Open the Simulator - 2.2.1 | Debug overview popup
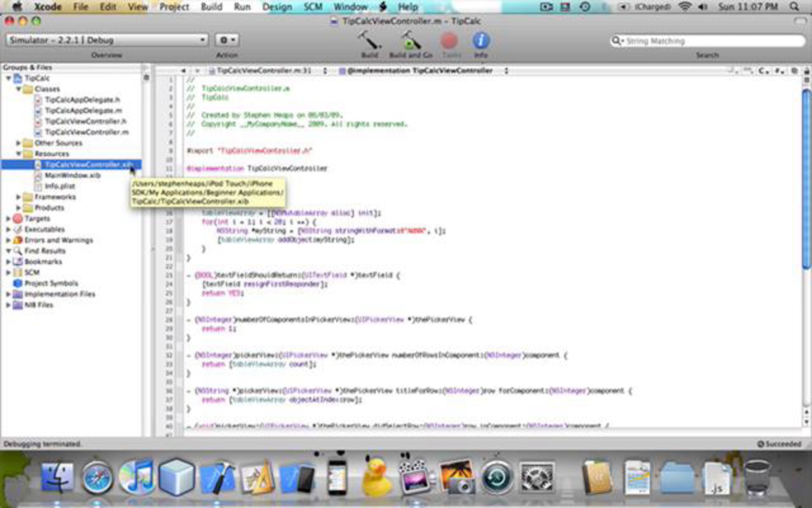Screen dimensions: 812x508 coord(107,40)
